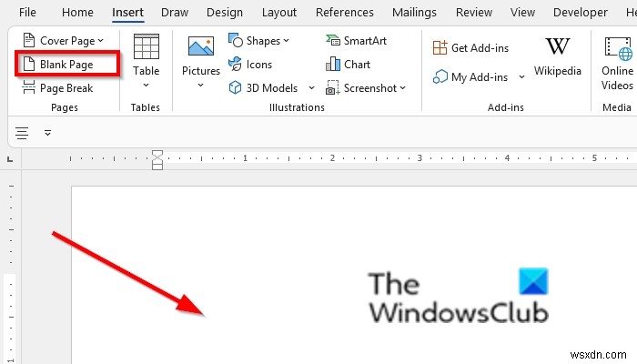Click the horizontal ruler at 3 inches

pos(420,158)
